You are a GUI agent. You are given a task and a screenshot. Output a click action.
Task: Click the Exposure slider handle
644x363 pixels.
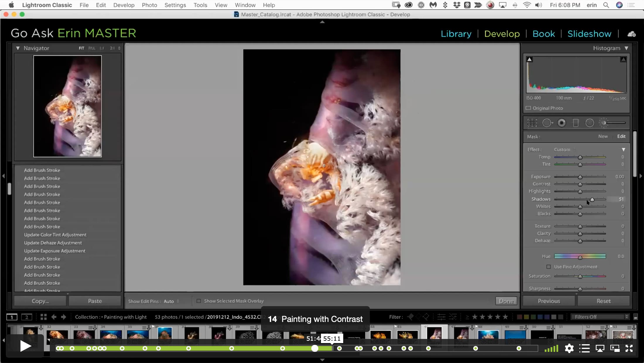[x=580, y=177]
